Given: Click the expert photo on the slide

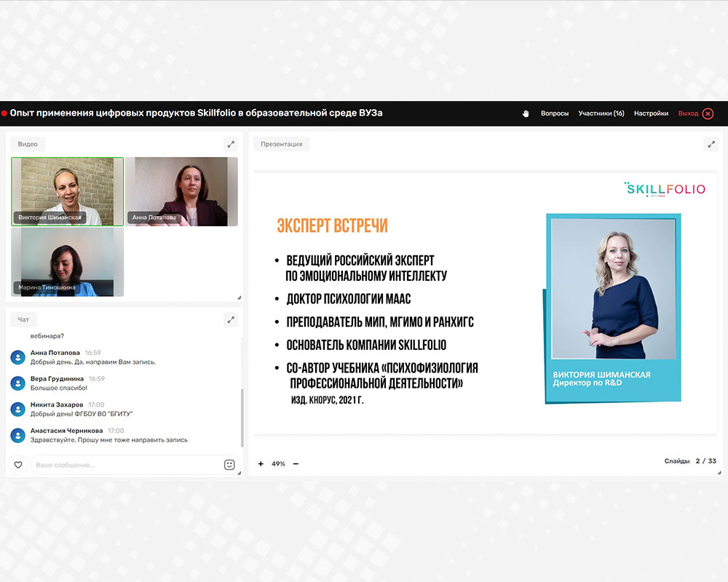Looking at the screenshot, I should click(x=613, y=288).
